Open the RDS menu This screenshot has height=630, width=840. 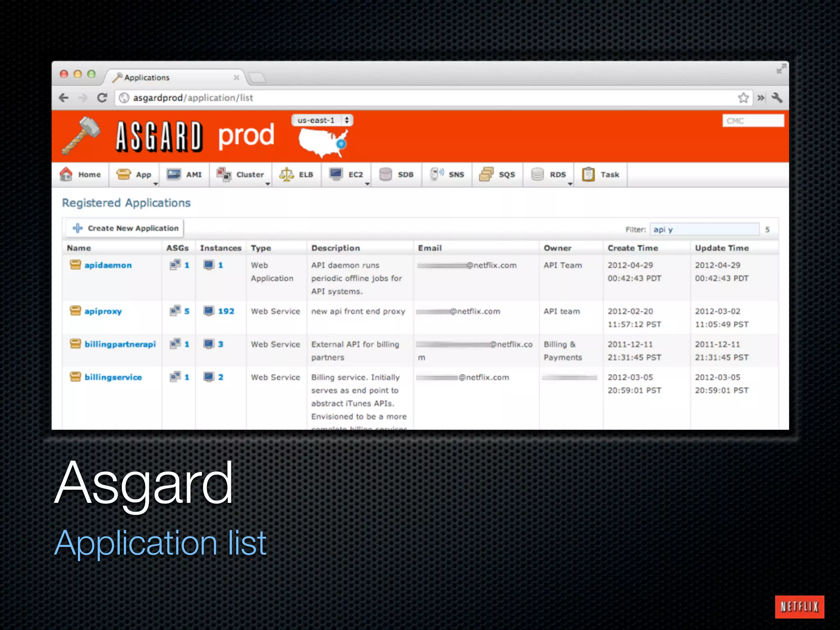coord(548,175)
